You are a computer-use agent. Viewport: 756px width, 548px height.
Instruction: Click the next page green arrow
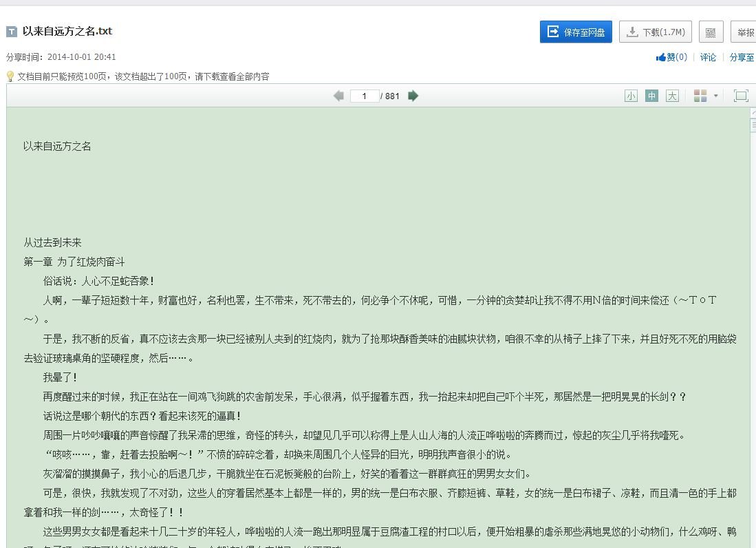[413, 96]
